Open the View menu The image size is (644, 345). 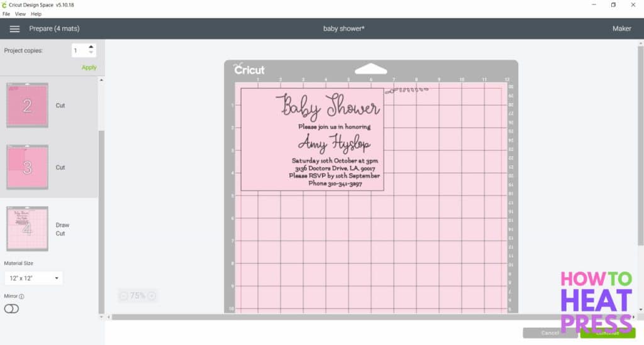[20, 14]
